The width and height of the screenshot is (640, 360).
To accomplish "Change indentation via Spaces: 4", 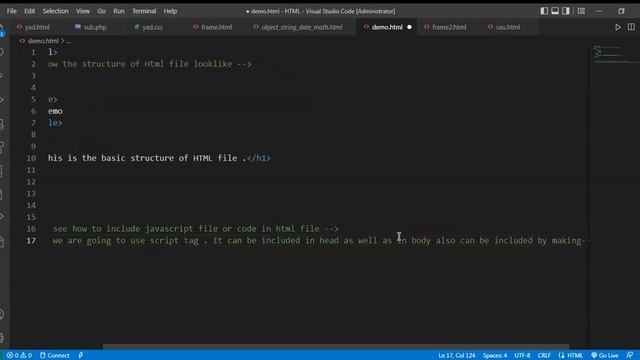I will point(495,356).
